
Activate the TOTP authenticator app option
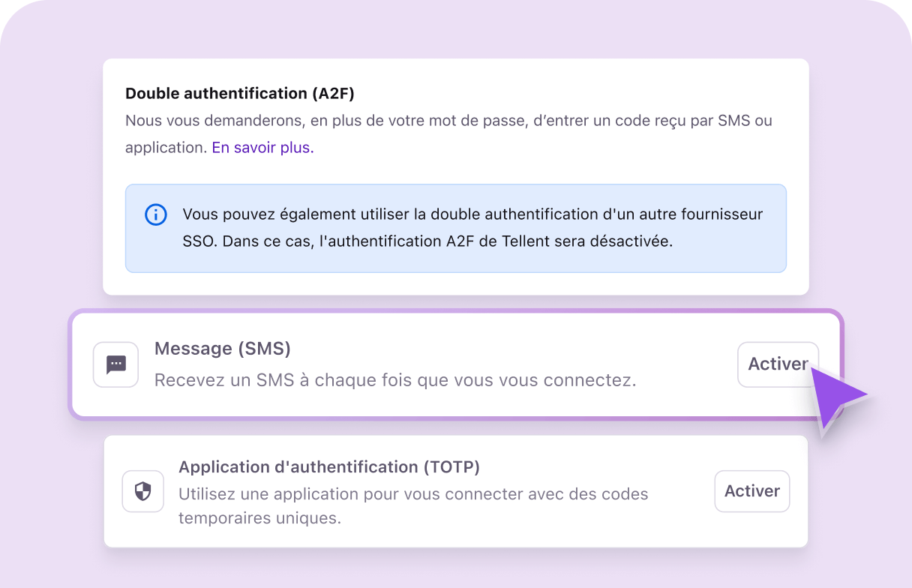click(751, 491)
